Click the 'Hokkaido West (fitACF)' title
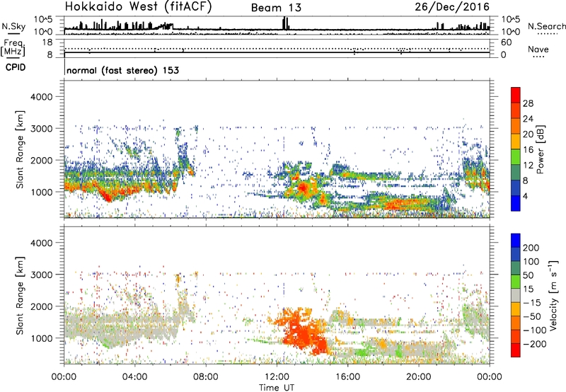The image size is (566, 392). 138,6
